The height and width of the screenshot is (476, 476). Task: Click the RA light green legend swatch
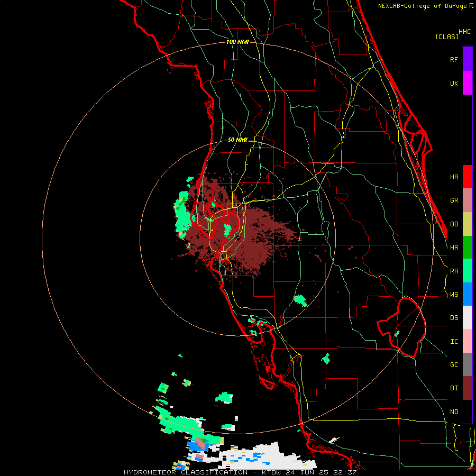[x=467, y=271]
